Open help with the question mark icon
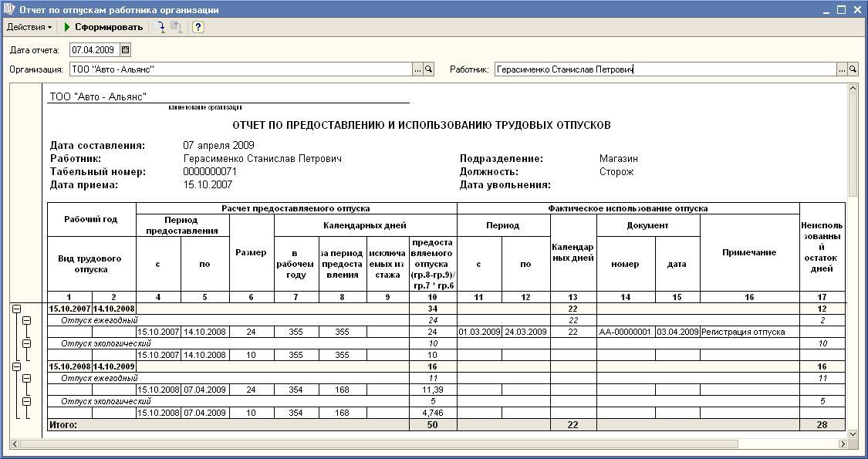This screenshot has width=868, height=459. click(x=198, y=27)
